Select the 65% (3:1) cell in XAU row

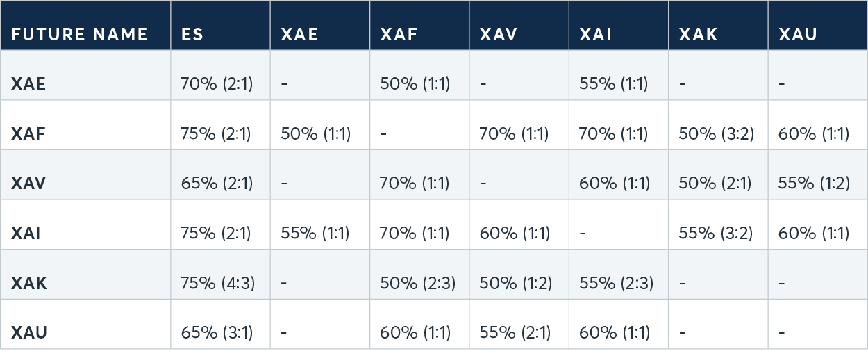[x=216, y=333]
